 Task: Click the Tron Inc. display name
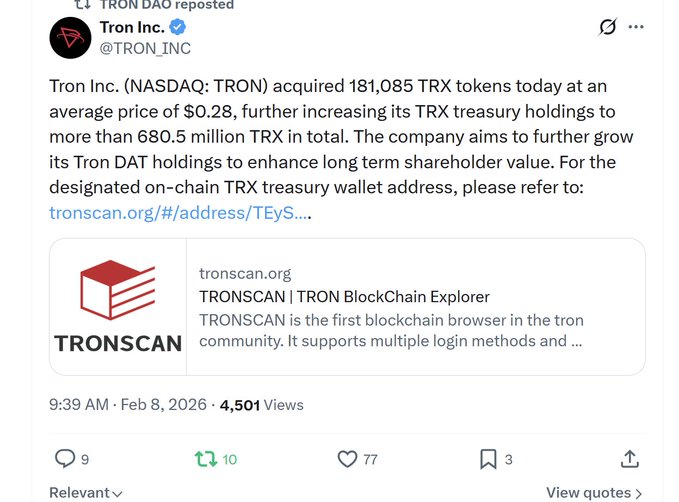[x=132, y=27]
